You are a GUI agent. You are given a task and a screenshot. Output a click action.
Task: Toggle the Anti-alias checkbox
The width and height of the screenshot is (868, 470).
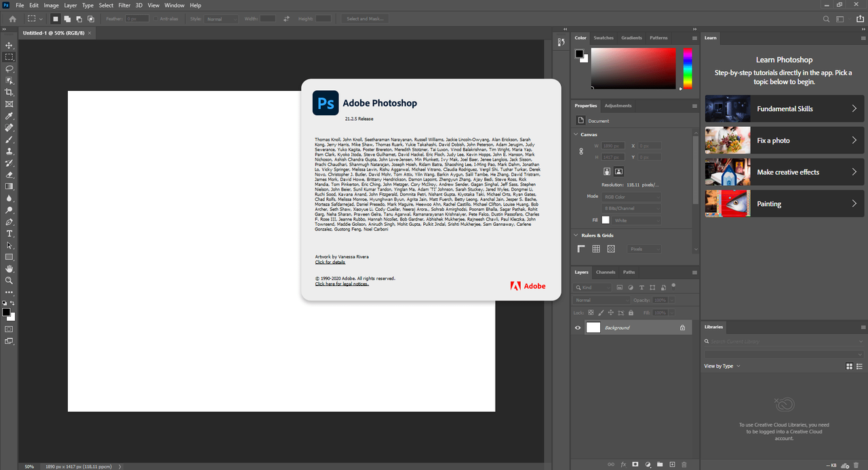pos(156,19)
